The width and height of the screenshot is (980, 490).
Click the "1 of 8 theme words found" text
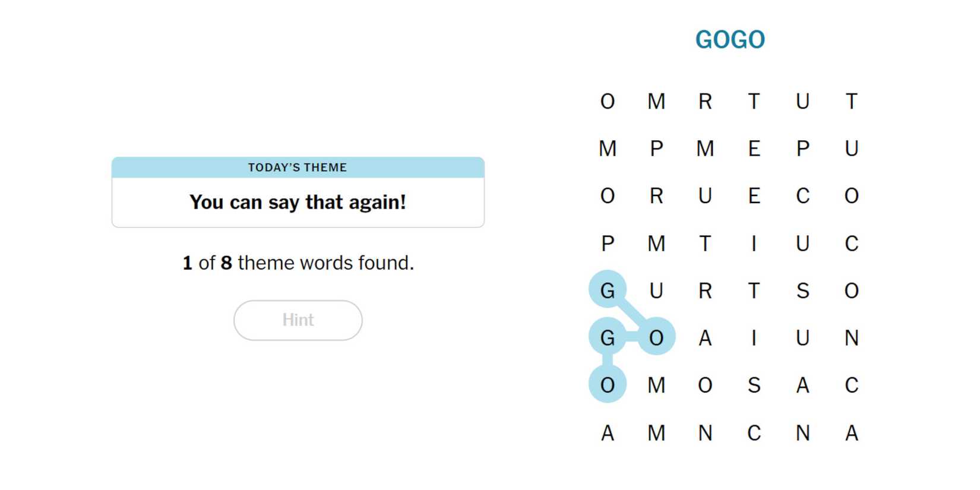click(x=298, y=263)
